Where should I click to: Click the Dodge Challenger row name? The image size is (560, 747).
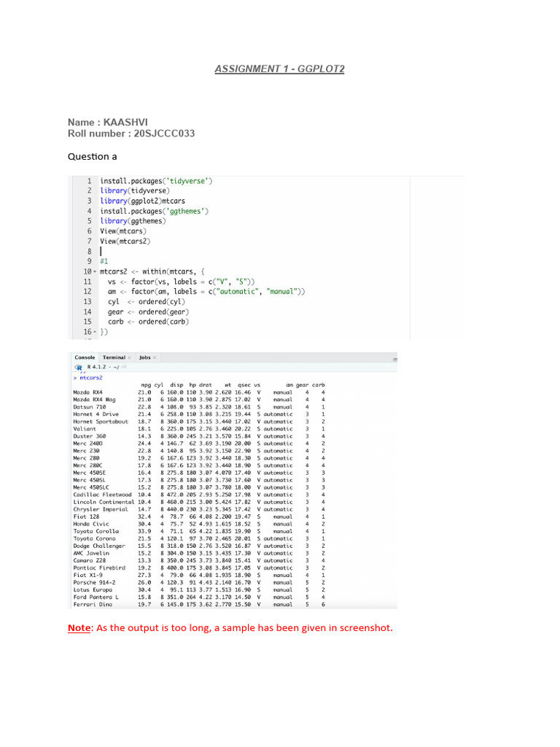pyautogui.click(x=99, y=546)
